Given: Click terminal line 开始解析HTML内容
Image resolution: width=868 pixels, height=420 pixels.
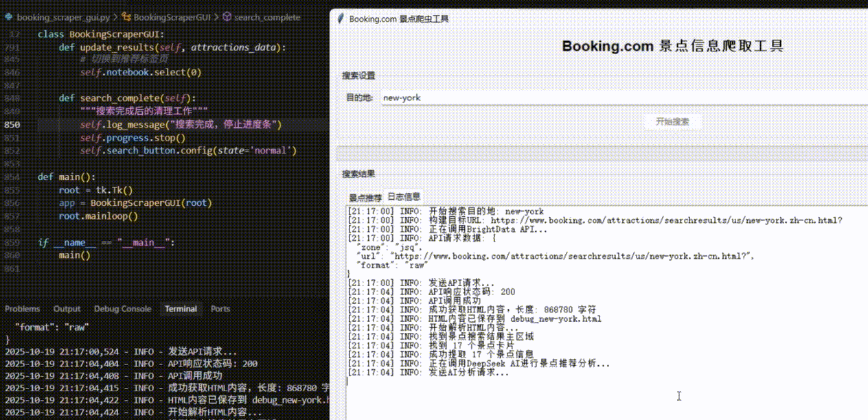Looking at the screenshot, I should (x=133, y=413).
